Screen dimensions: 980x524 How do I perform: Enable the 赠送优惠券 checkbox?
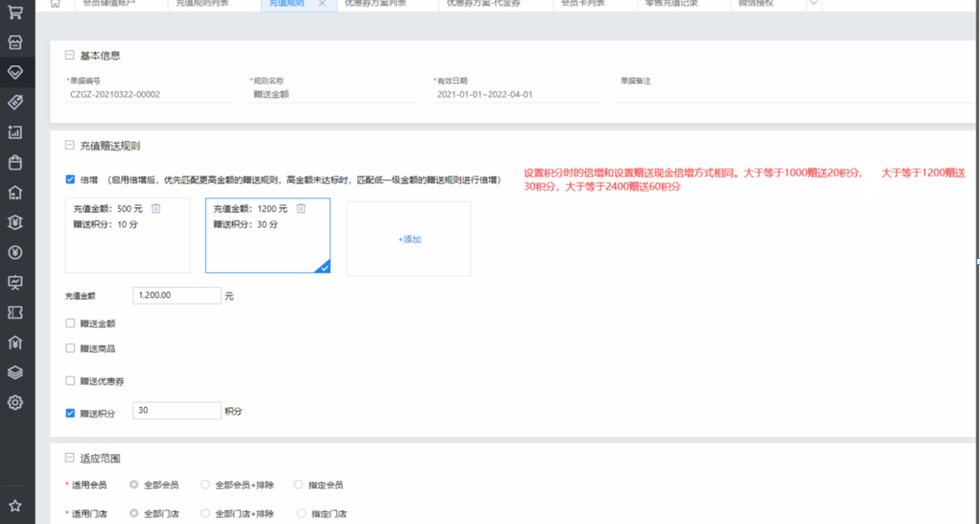pyautogui.click(x=70, y=381)
